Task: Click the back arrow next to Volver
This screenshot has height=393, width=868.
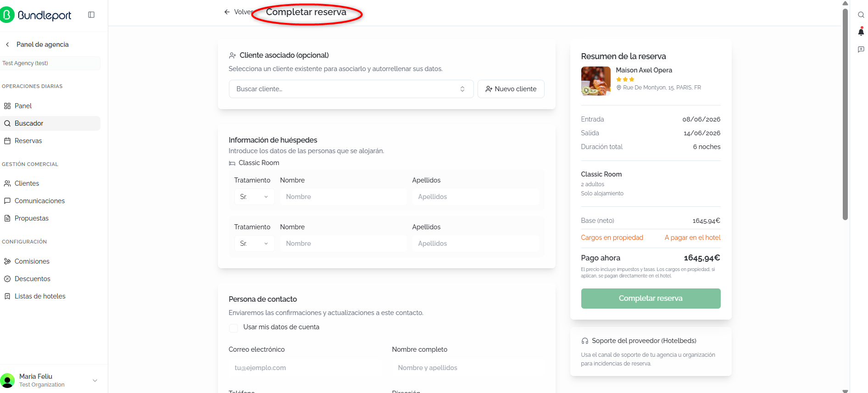Action: 227,12
